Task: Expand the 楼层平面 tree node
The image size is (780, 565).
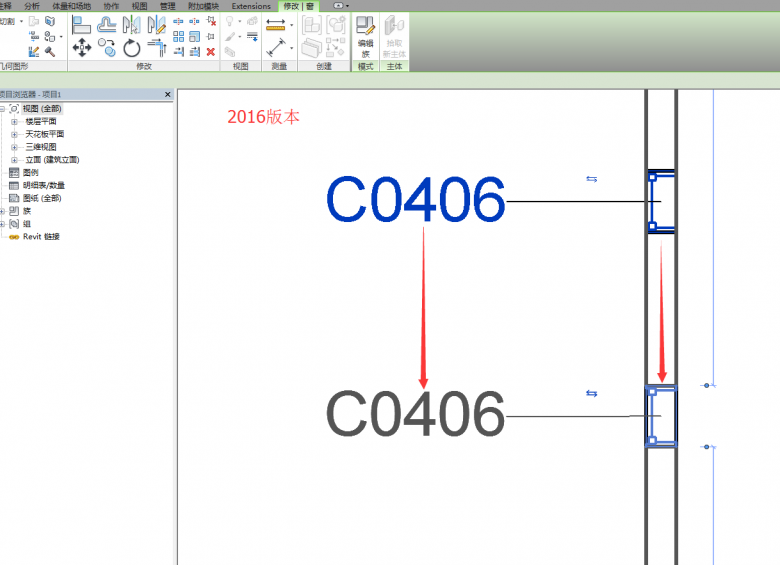Action: [15, 121]
